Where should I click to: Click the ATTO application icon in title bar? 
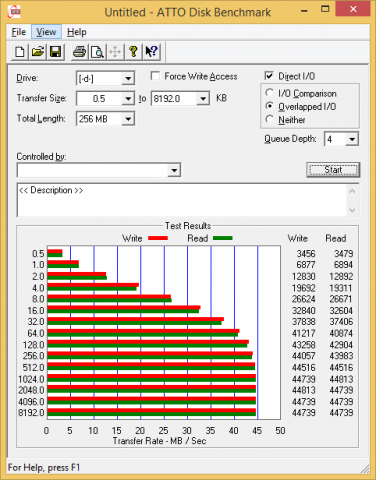point(15,12)
